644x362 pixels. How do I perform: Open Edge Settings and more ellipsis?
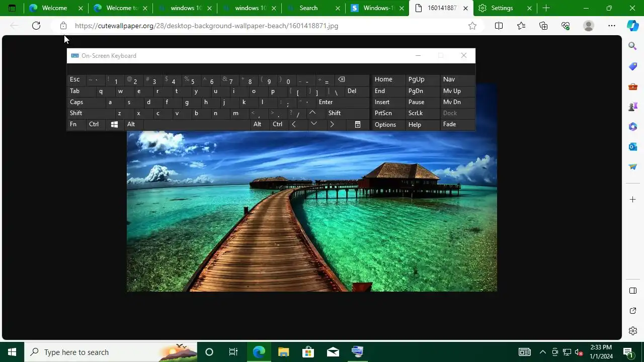tap(612, 26)
